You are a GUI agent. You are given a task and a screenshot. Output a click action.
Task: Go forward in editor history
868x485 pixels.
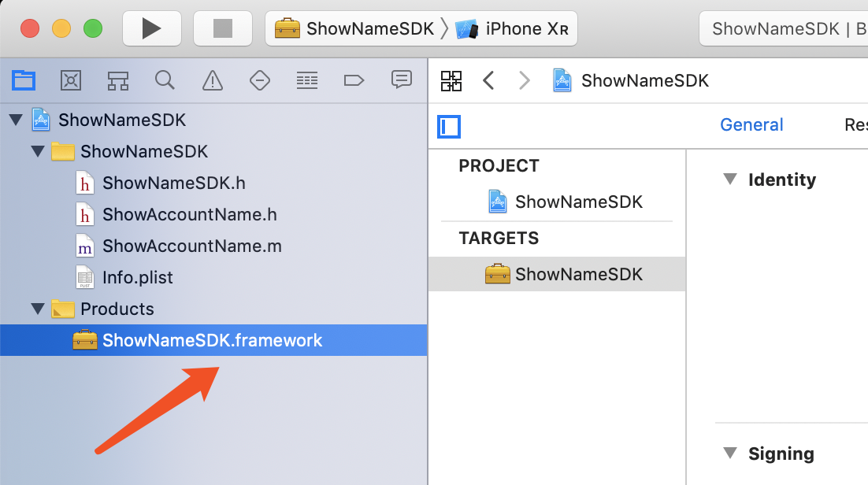[524, 81]
